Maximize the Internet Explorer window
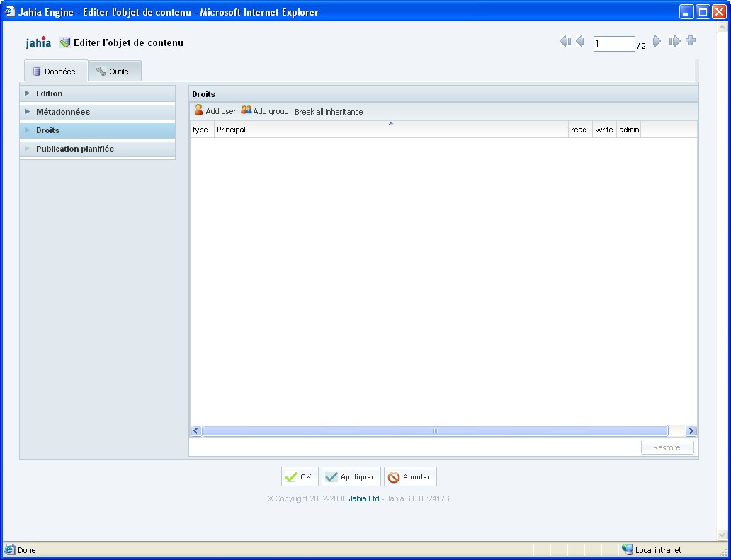This screenshot has width=731, height=560. tap(703, 11)
